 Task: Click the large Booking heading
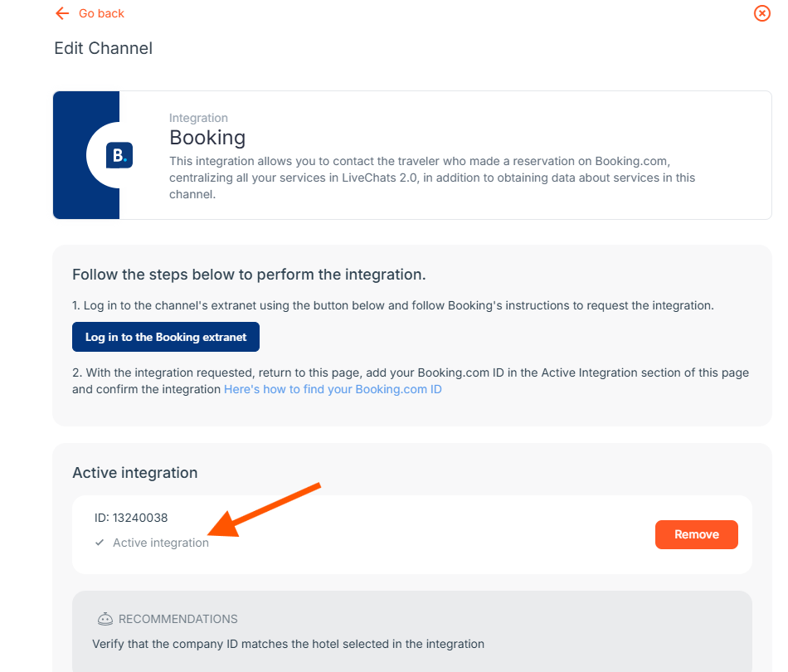[x=207, y=137]
